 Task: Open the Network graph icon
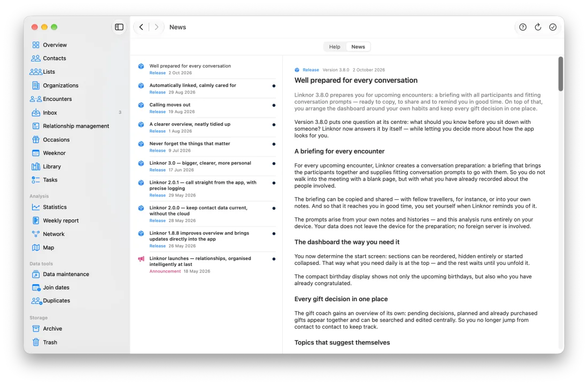(36, 234)
